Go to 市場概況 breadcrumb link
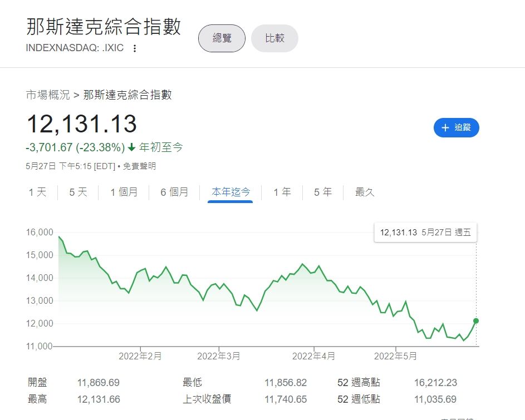525x420 pixels. point(48,95)
